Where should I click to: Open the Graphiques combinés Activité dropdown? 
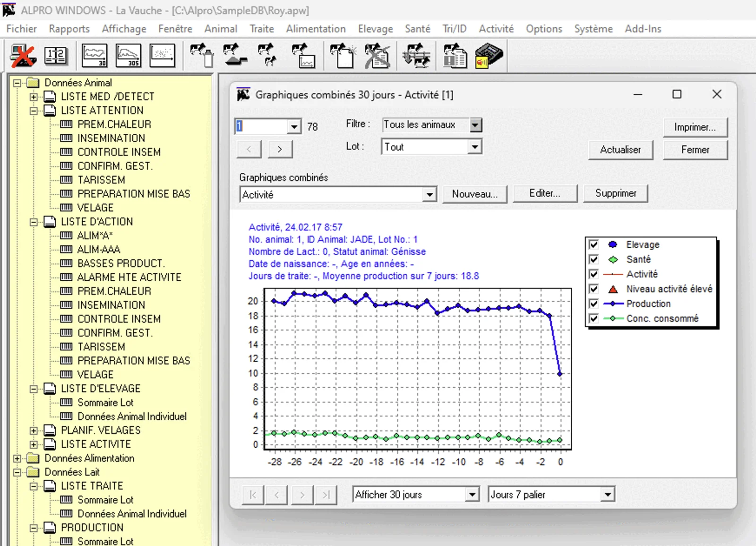[x=429, y=195]
